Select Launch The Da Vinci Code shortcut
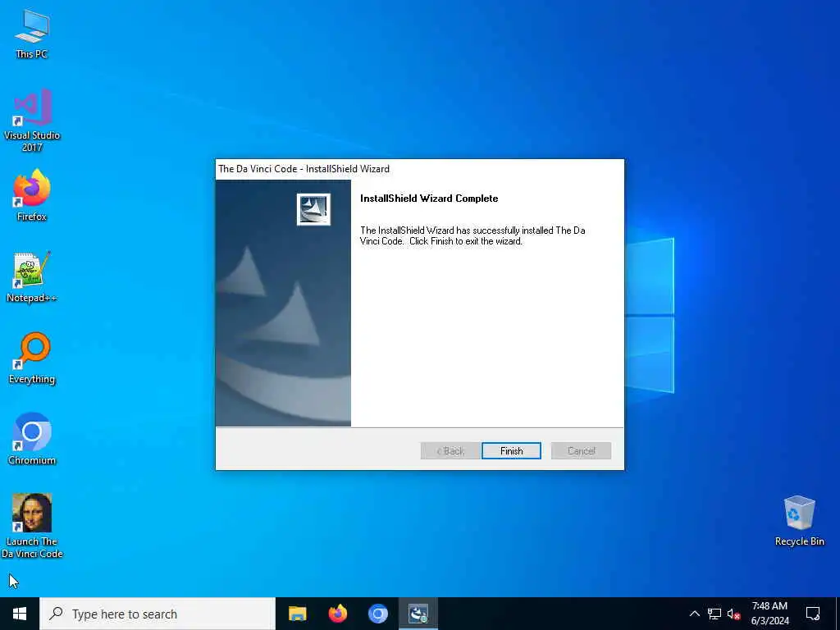Screen dimensions: 840x630 click(x=32, y=526)
